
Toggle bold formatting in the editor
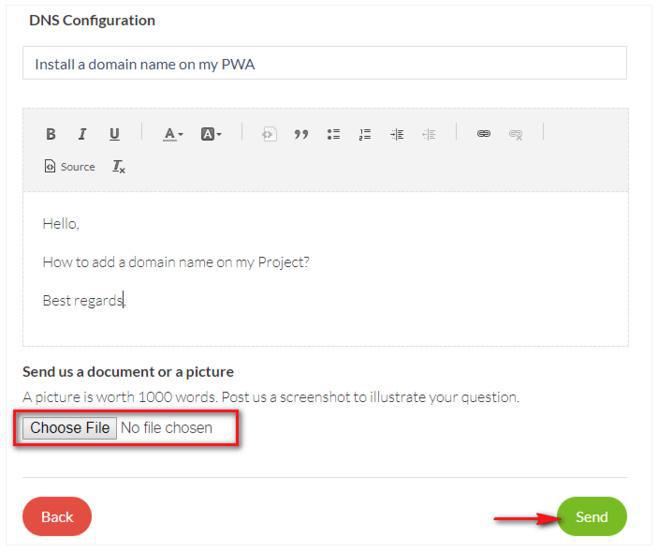tap(51, 134)
